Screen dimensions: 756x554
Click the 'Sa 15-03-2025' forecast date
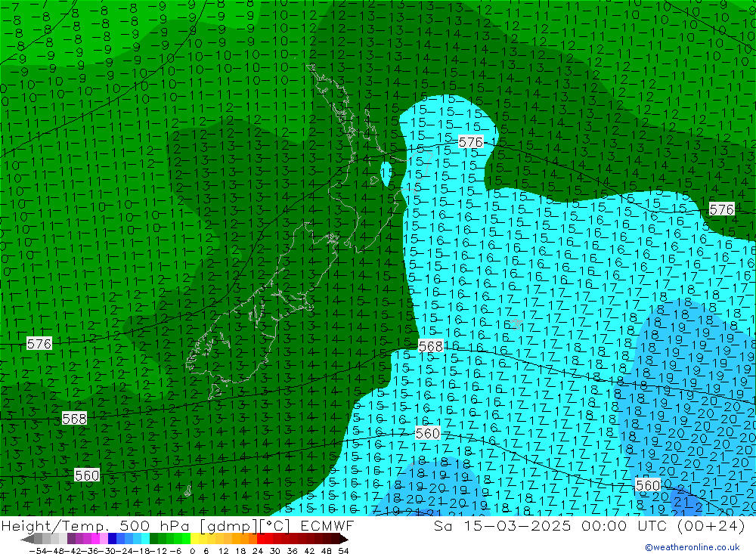coord(502,526)
